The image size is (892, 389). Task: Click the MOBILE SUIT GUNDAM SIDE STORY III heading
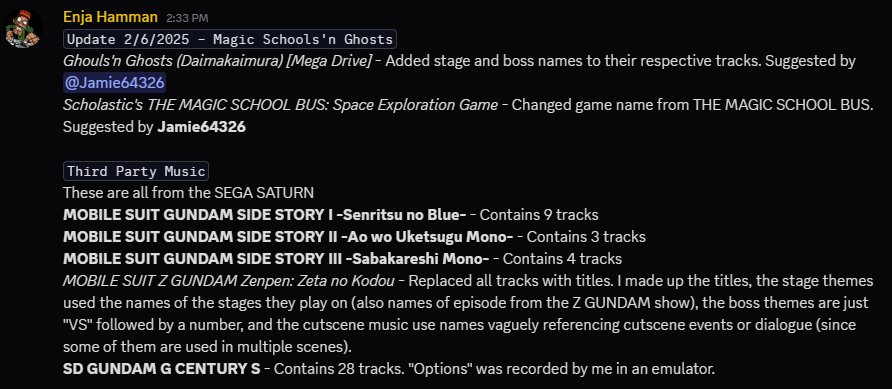[276, 259]
